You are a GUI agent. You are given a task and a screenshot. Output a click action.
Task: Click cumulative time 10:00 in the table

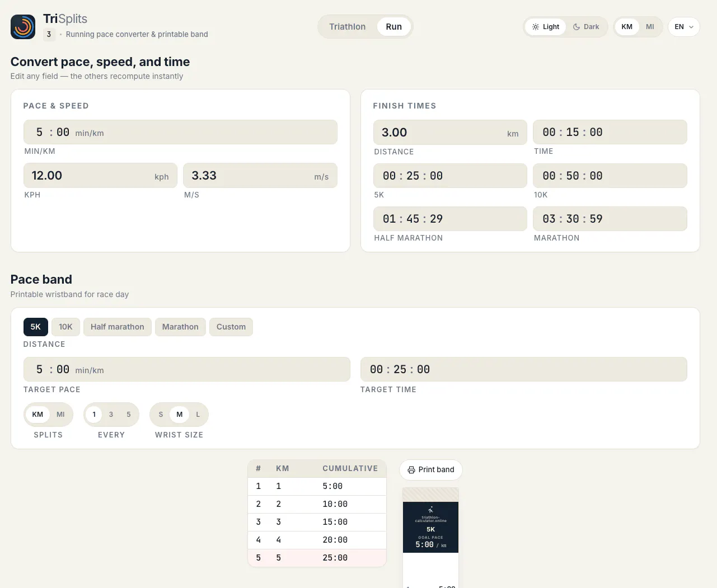point(335,504)
